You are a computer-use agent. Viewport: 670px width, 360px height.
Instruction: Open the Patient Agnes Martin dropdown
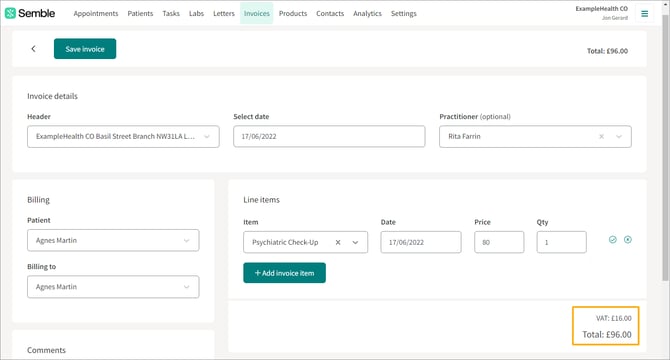point(113,240)
